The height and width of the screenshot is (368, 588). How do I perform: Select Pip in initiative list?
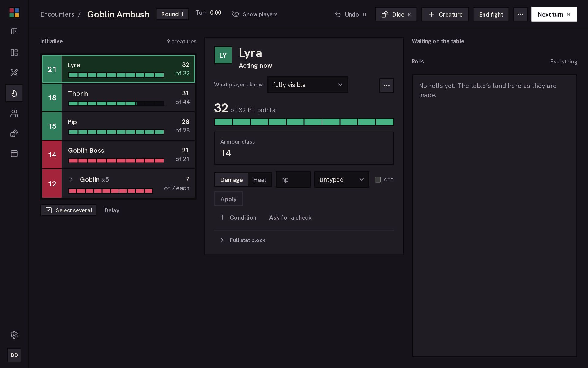tap(119, 126)
